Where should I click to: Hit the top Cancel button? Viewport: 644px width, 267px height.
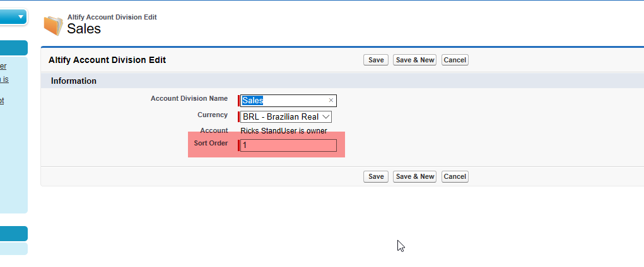455,60
